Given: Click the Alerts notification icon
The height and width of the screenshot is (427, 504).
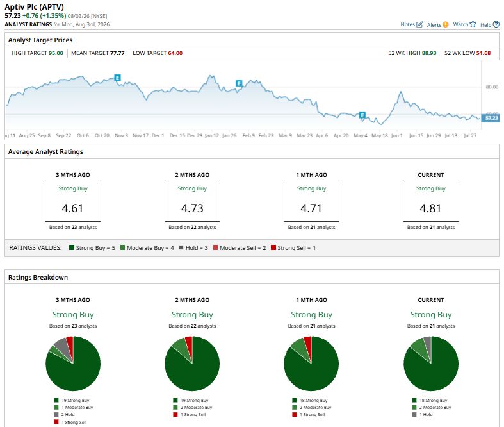Looking at the screenshot, I should coord(445,25).
